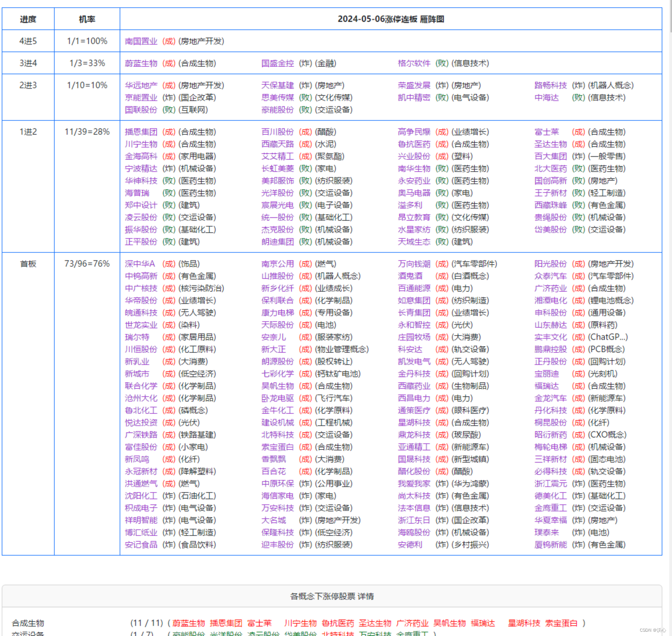Click 酒鬼酒 stock name
The image size is (672, 636).
click(410, 276)
